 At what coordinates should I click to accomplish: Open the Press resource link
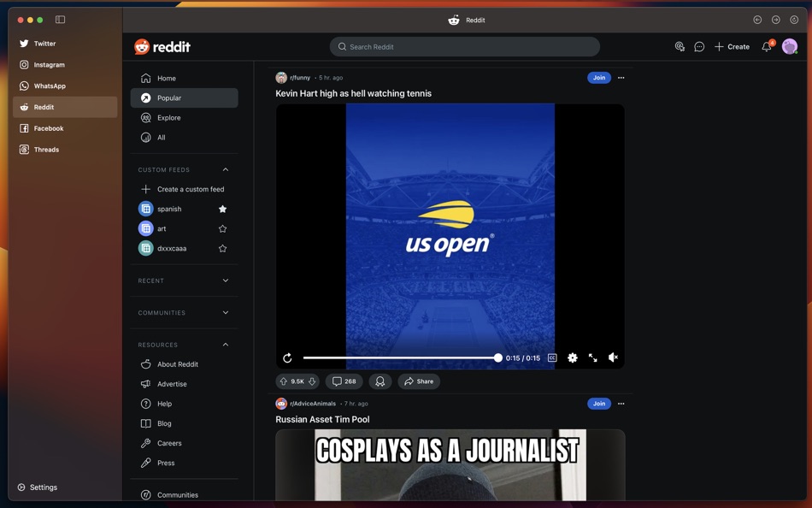tap(185, 463)
